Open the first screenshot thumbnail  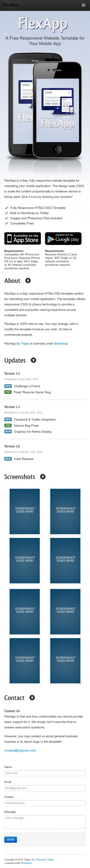25,511
